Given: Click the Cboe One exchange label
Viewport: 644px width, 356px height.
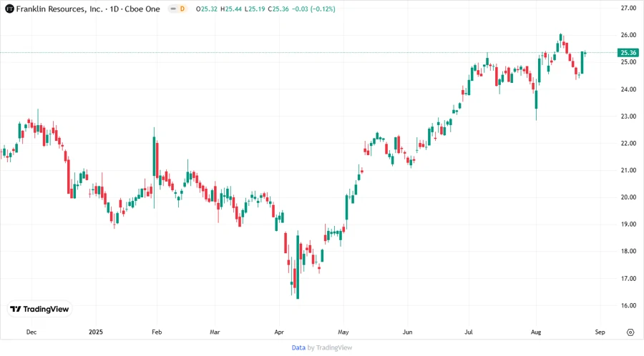Looking at the screenshot, I should [142, 9].
